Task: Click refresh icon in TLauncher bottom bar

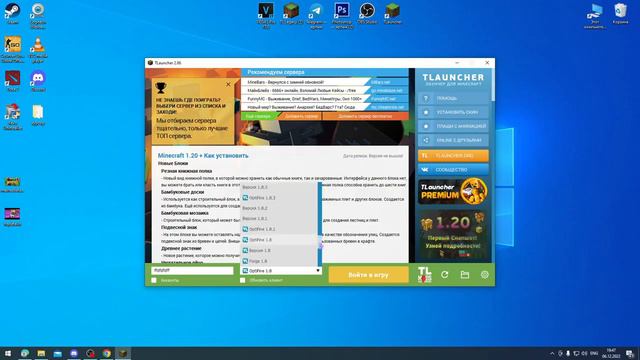Action: point(444,275)
